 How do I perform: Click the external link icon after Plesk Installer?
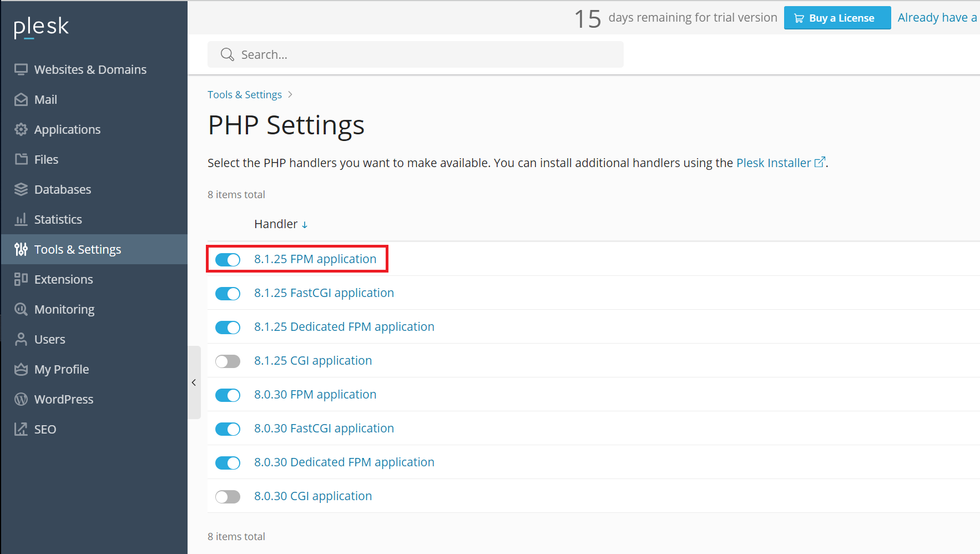820,162
